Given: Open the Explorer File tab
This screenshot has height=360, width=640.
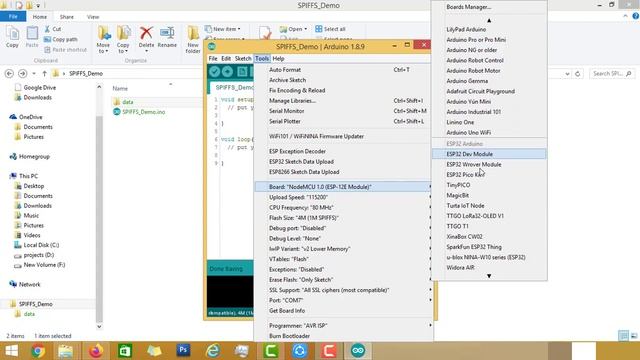Looking at the screenshot, I should pyautogui.click(x=13, y=16).
